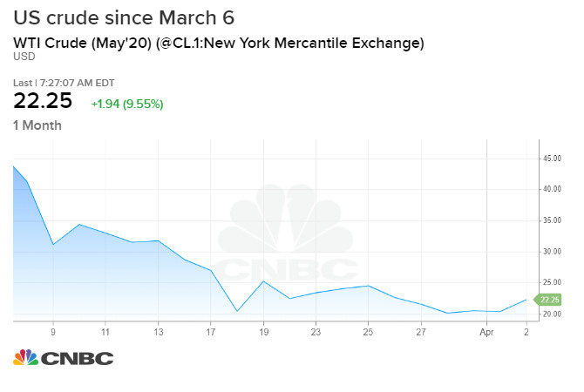This screenshot has height=392, width=584.
Task: Click the chart line's starting peak on the left
Action: click(14, 166)
